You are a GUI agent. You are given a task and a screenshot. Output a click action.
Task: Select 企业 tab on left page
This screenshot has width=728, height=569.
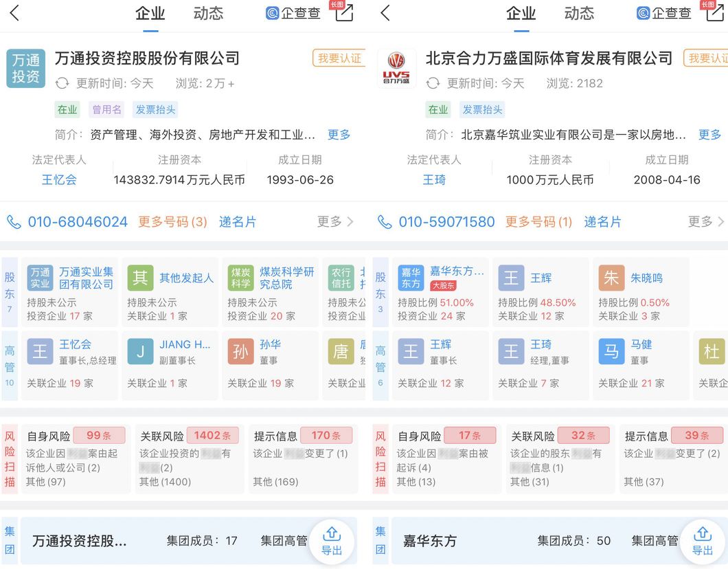[x=150, y=14]
